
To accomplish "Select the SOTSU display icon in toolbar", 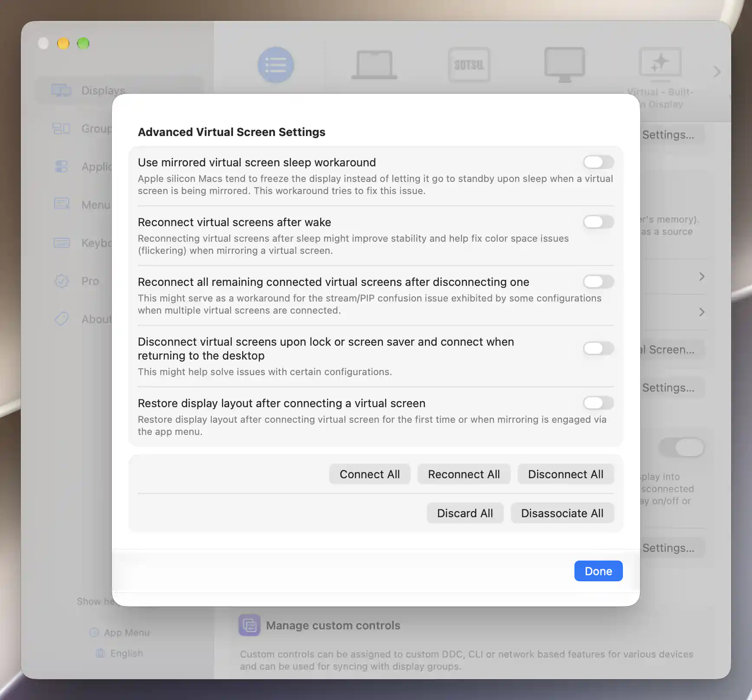I will click(469, 65).
